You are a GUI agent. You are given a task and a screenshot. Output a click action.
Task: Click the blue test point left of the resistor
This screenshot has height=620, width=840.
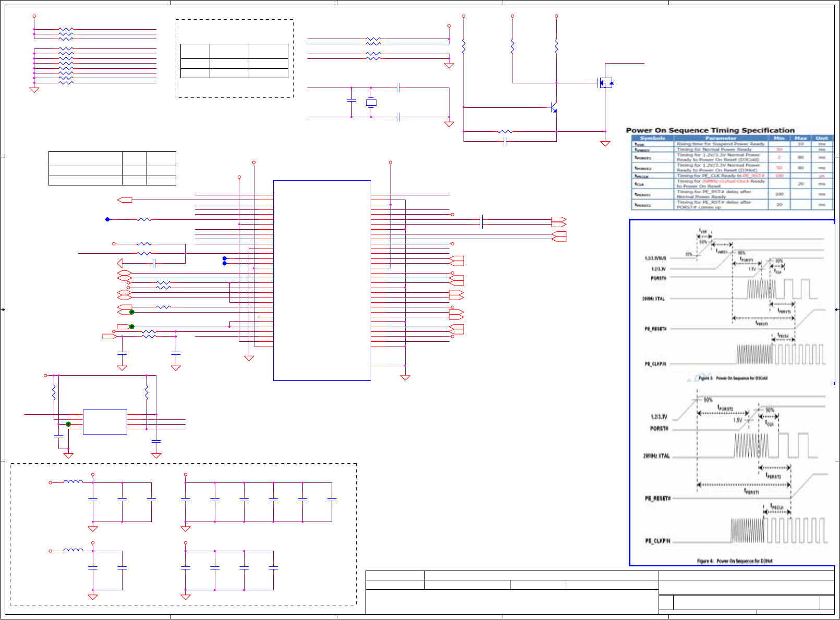pyautogui.click(x=107, y=219)
